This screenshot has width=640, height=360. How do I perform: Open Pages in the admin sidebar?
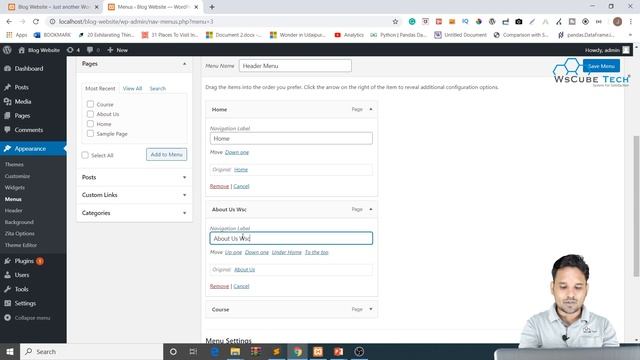point(22,116)
